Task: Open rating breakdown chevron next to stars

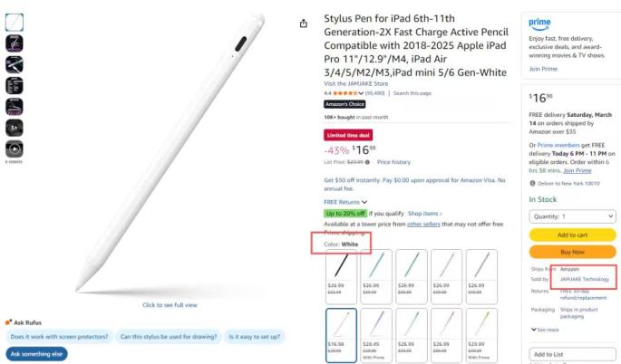Action: click(361, 93)
